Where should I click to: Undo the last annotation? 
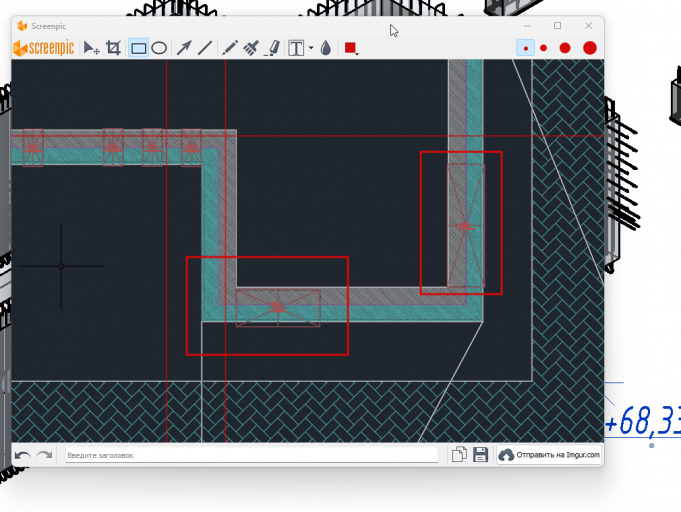tap(23, 455)
